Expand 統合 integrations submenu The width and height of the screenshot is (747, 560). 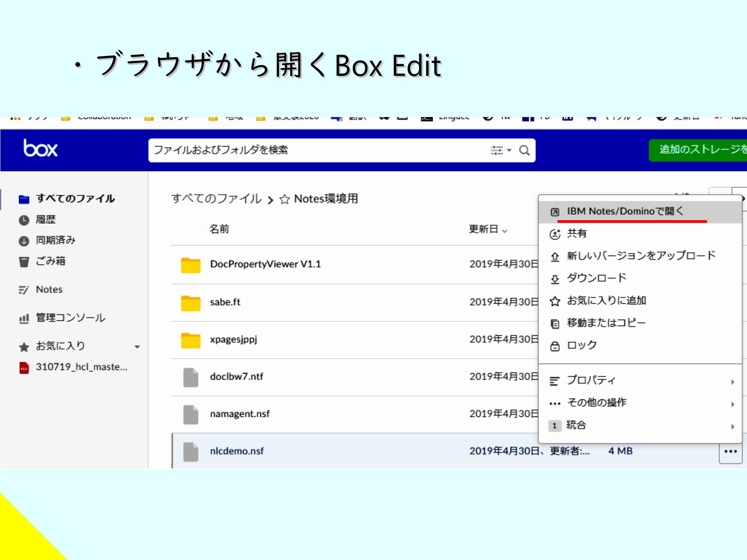[x=640, y=425]
